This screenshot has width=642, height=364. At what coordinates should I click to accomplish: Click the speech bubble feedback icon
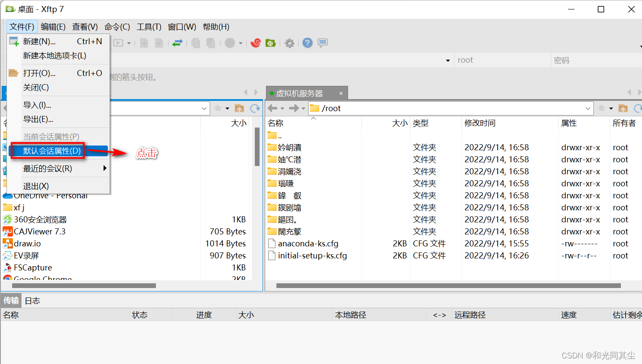tap(323, 43)
